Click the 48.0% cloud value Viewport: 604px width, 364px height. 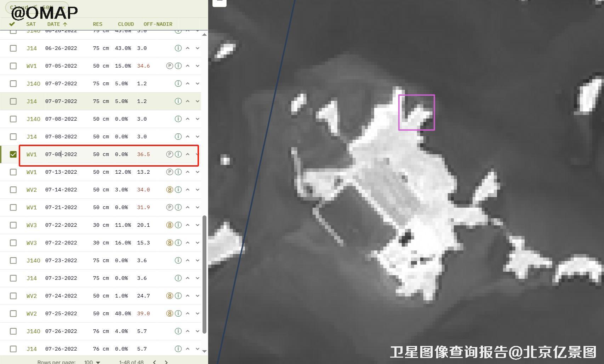(123, 313)
